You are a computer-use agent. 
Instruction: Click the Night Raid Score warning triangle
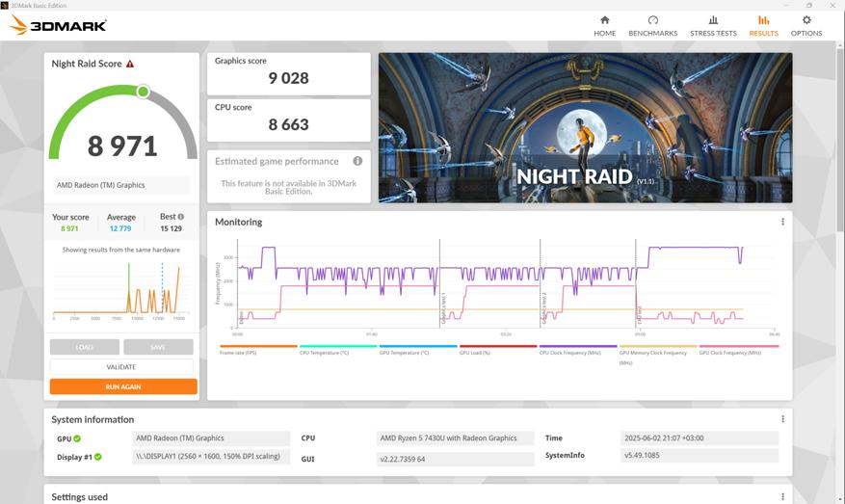tap(130, 64)
